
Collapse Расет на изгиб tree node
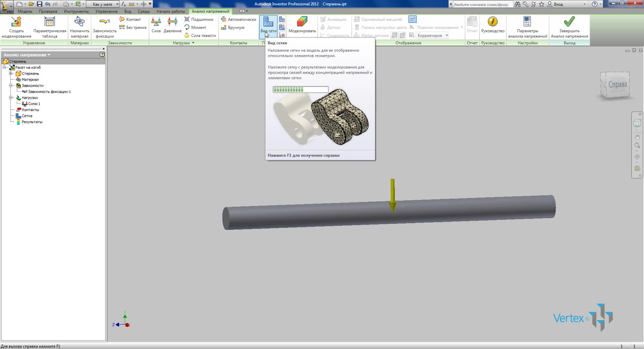(x=4, y=67)
